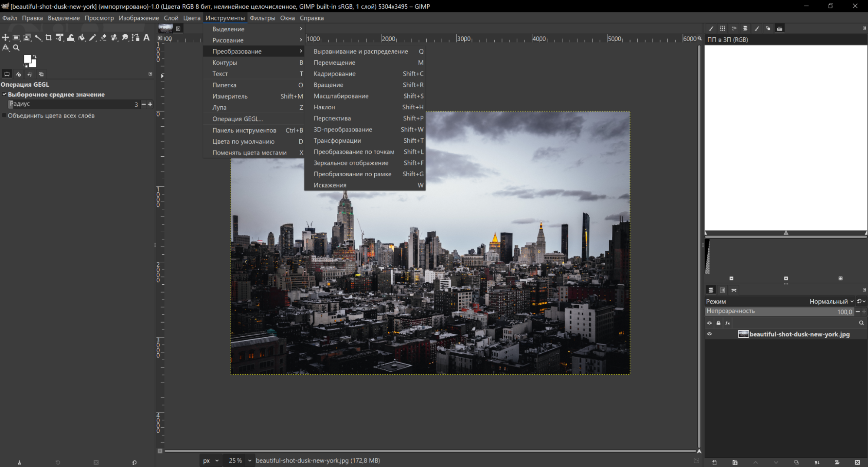Click the swap foreground/background colors arrow

pos(34,56)
